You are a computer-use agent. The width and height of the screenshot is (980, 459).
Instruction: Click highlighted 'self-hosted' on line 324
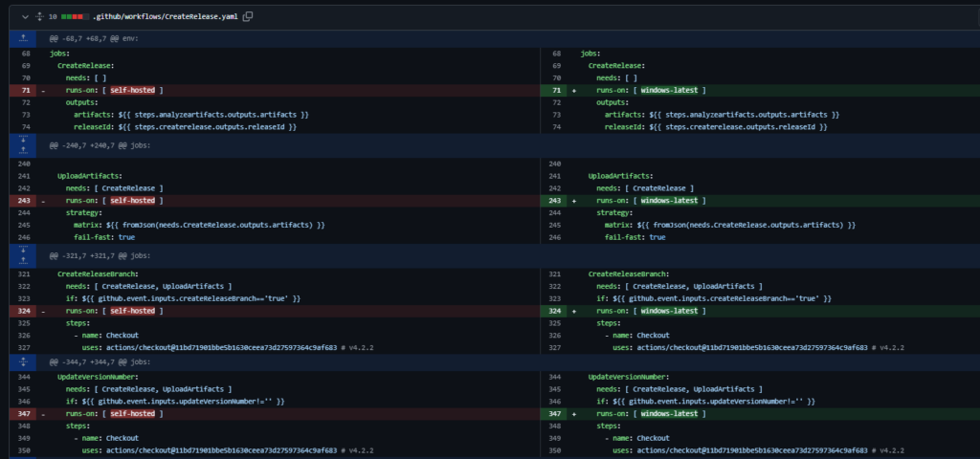click(132, 311)
